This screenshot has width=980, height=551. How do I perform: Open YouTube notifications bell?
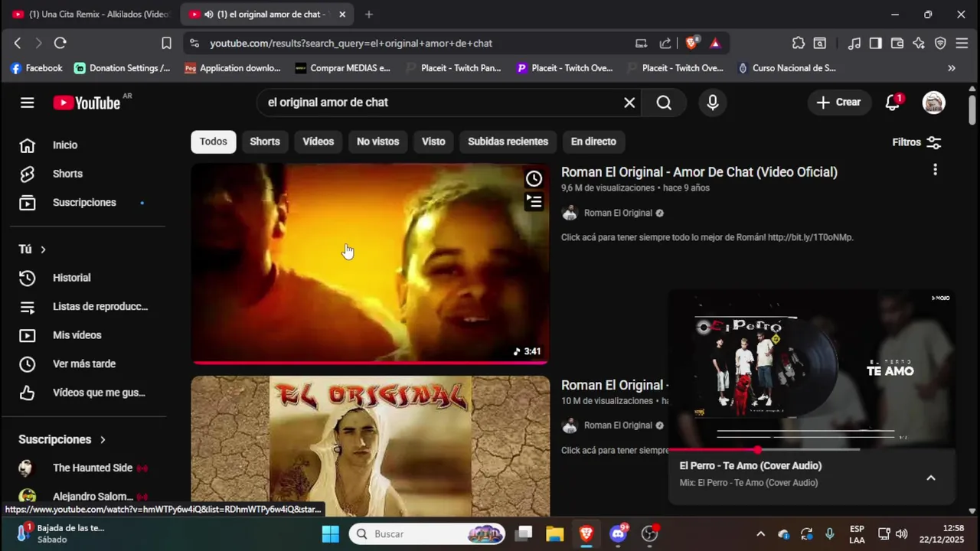[893, 103]
